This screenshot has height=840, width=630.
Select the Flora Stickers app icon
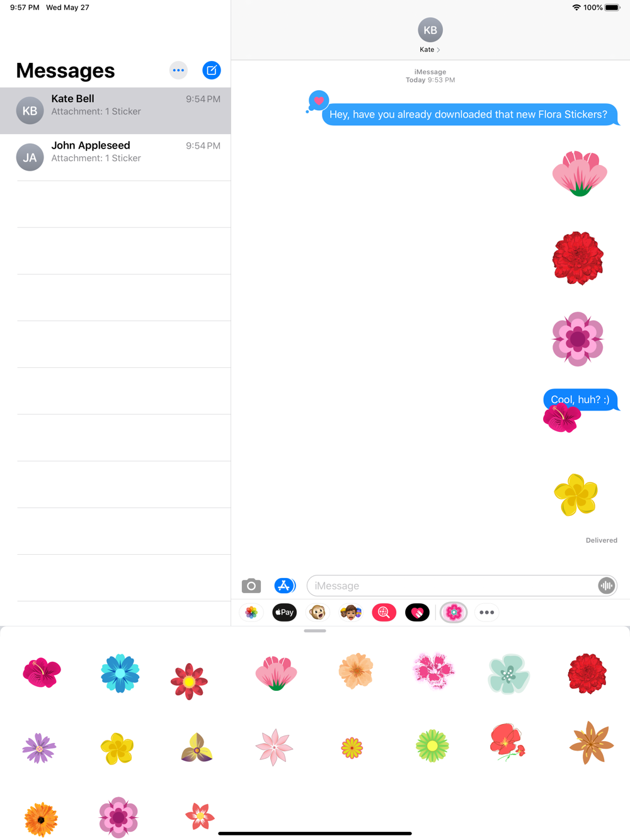[454, 612]
